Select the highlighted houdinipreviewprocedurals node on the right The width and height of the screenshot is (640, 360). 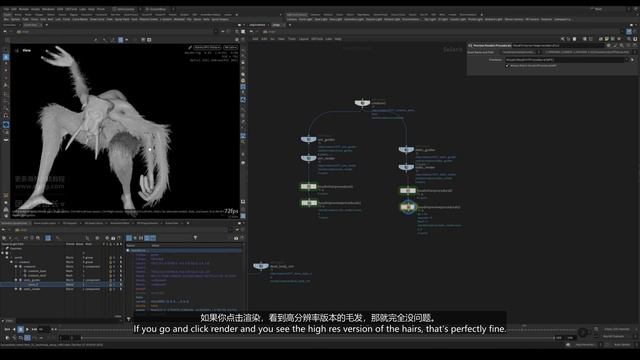(407, 207)
